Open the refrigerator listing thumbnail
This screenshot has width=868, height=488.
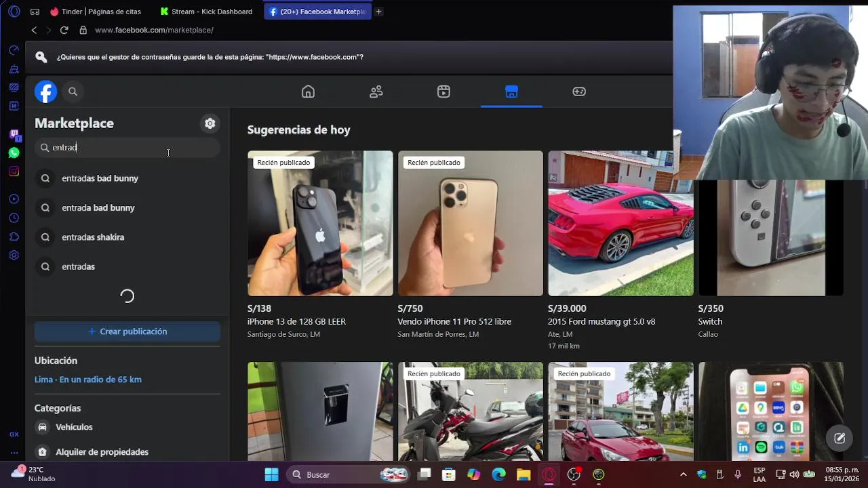click(320, 411)
